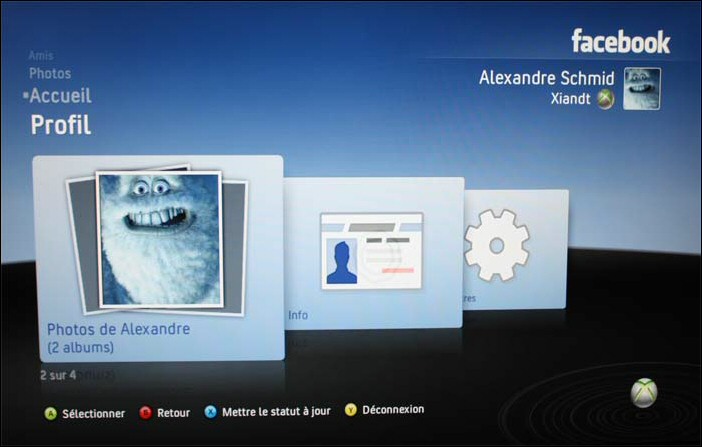Click the facebook logo
This screenshot has height=447, width=702.
[x=621, y=42]
